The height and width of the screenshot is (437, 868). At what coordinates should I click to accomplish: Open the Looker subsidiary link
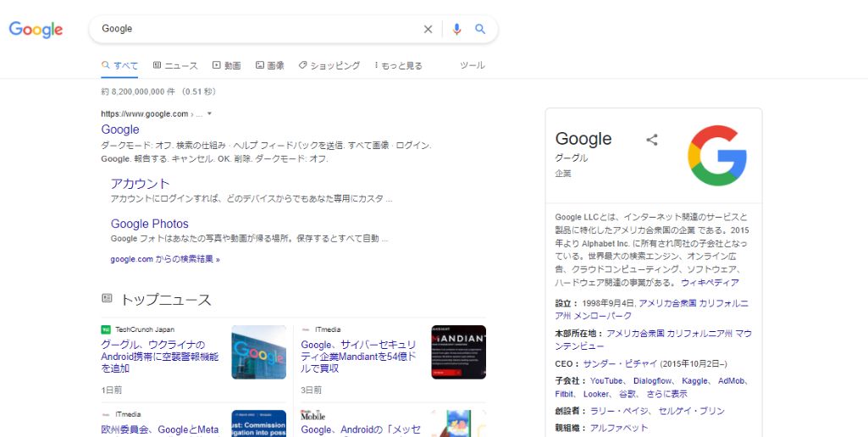[x=596, y=395]
